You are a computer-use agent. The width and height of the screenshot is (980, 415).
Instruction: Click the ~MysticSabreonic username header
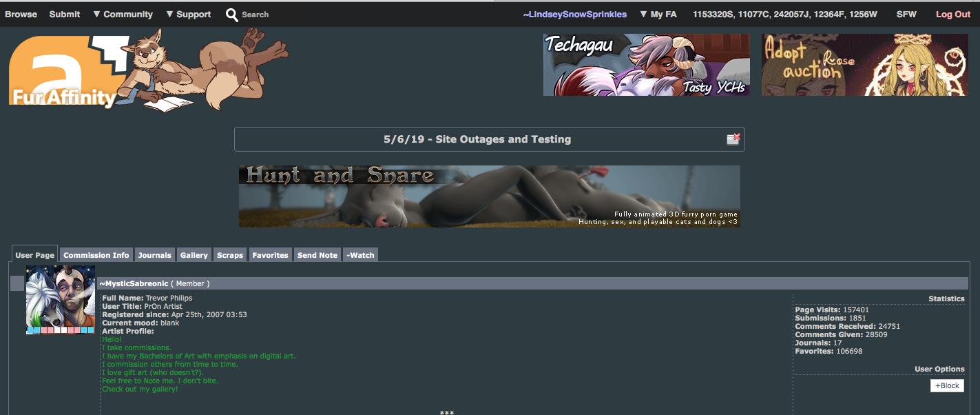134,283
